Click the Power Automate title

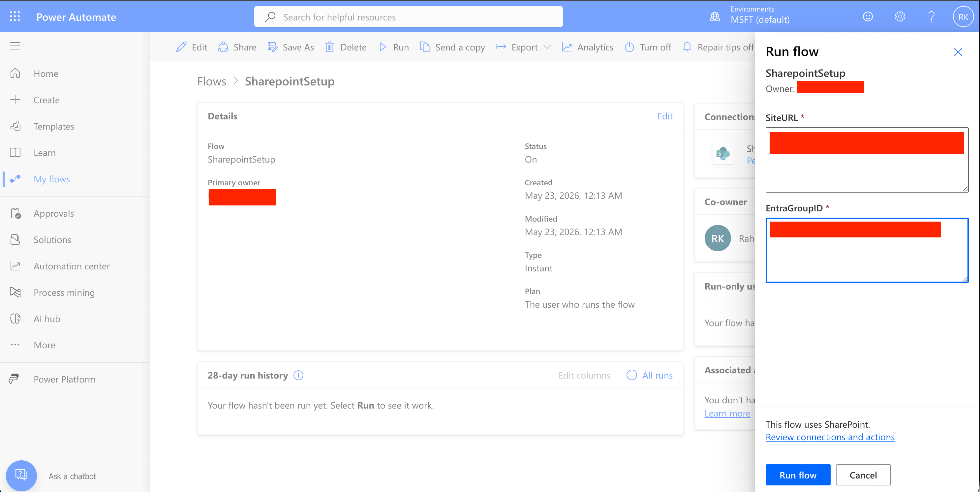coord(76,17)
